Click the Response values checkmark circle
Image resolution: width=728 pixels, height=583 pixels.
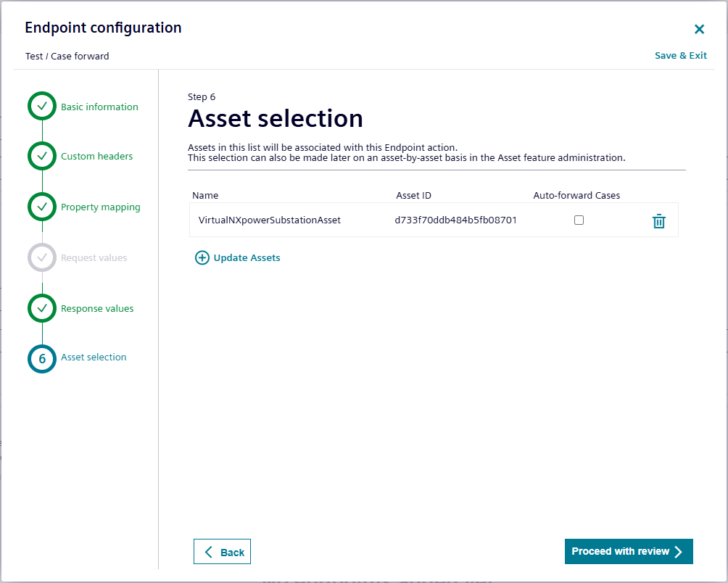click(x=42, y=308)
